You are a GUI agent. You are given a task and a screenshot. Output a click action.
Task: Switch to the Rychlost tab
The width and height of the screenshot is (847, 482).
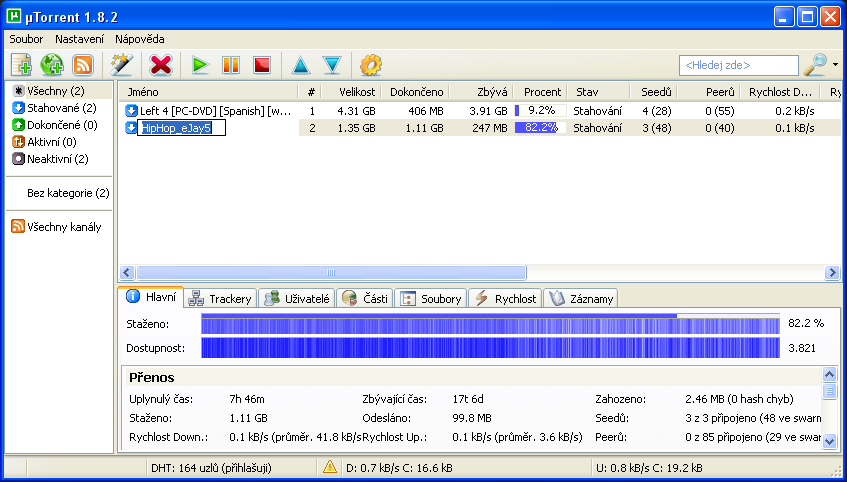[x=505, y=298]
